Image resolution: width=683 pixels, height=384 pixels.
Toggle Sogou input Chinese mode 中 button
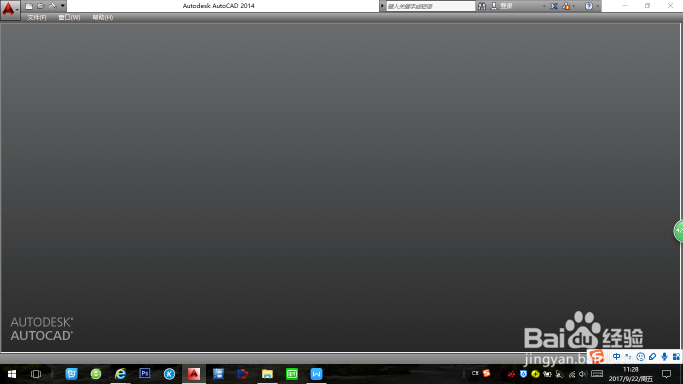[x=616, y=357]
